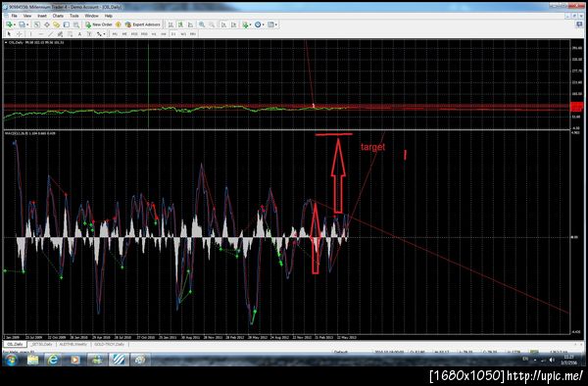Open the View menu
588x386 pixels.
click(27, 16)
